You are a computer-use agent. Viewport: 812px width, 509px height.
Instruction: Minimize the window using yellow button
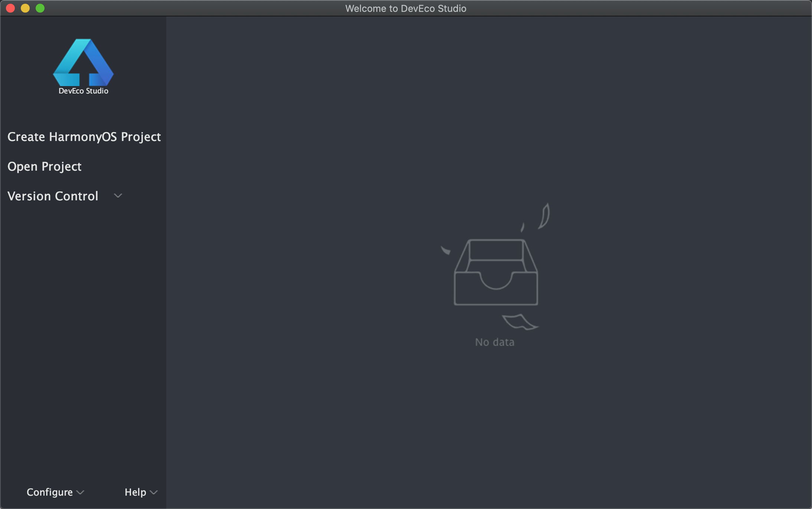click(25, 8)
